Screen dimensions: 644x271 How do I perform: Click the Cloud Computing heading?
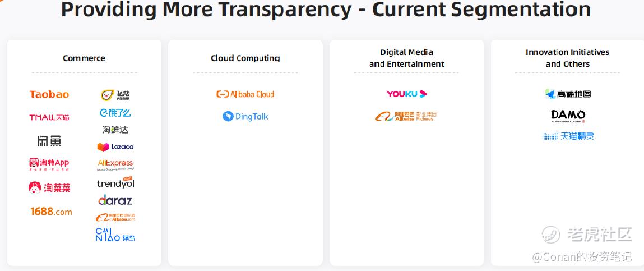[245, 58]
